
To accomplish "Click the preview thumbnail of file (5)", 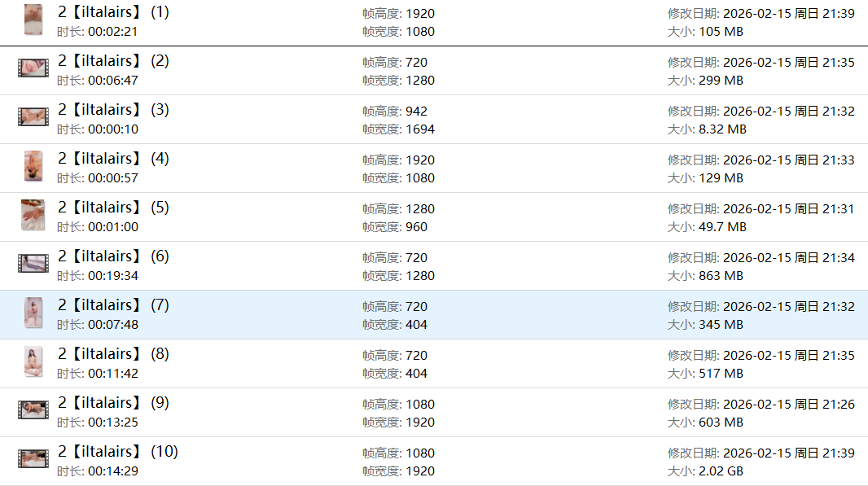I will pyautogui.click(x=33, y=215).
